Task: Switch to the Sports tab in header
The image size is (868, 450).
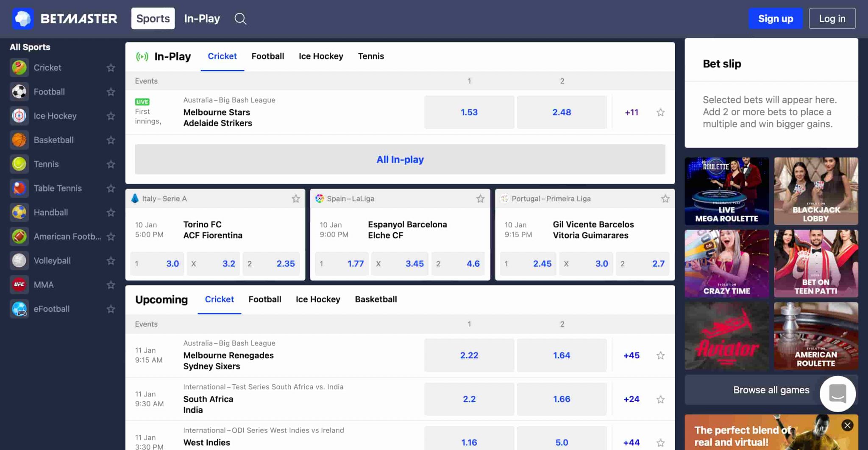Action: click(x=153, y=18)
